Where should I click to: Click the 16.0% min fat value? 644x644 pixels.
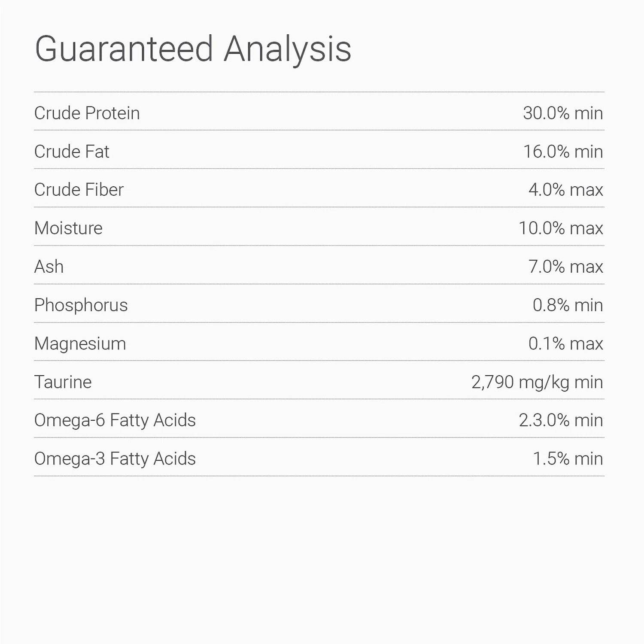click(x=563, y=152)
